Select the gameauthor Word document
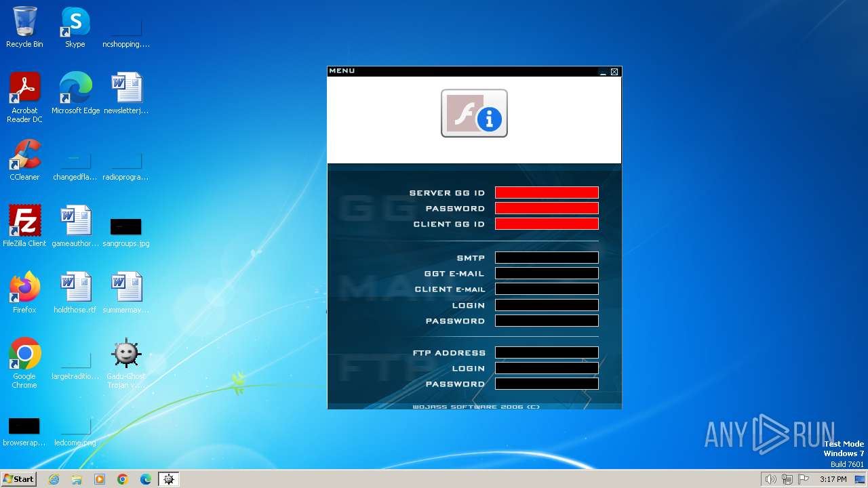This screenshot has height=488, width=868. click(75, 226)
